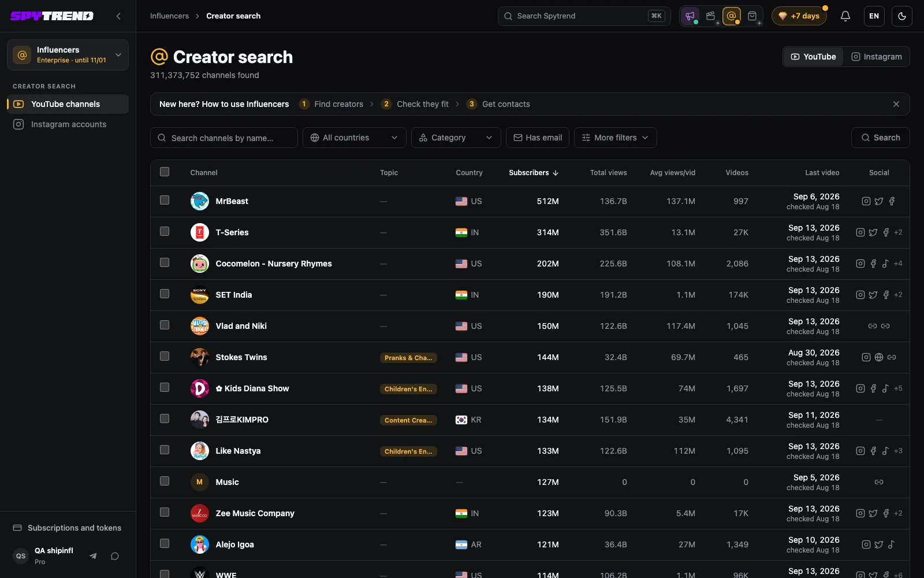Toggle dark mode moon icon

[902, 16]
